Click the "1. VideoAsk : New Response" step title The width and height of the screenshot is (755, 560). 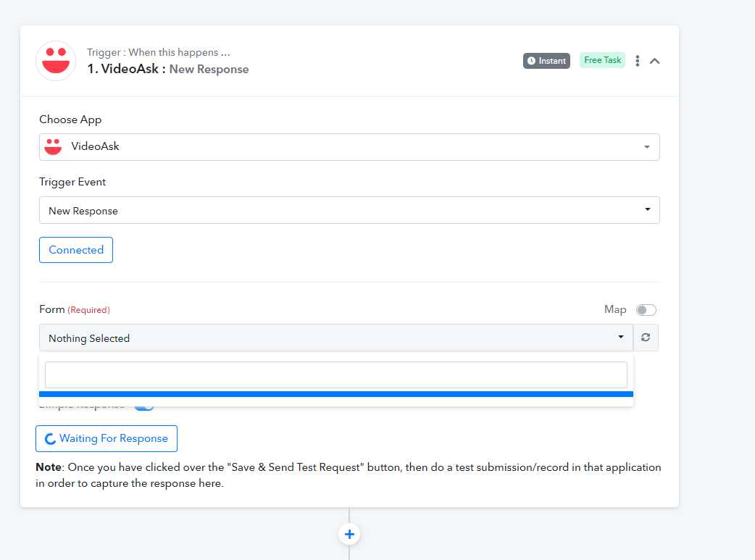pyautogui.click(x=167, y=70)
